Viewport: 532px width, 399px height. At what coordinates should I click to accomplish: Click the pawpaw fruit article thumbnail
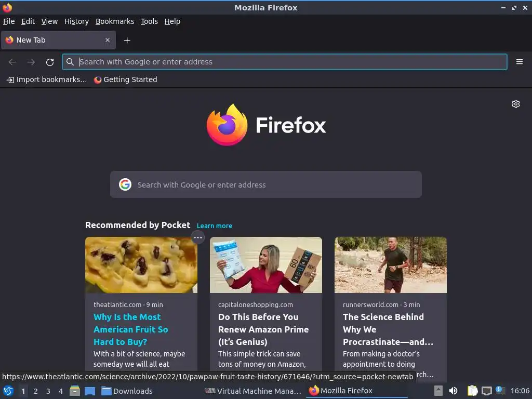141,265
